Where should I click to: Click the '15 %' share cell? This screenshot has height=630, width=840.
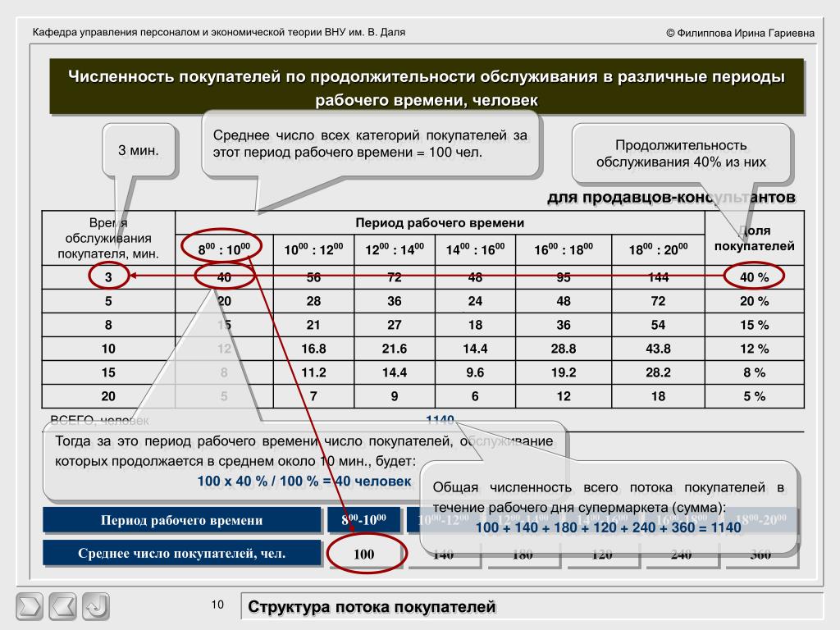[755, 325]
